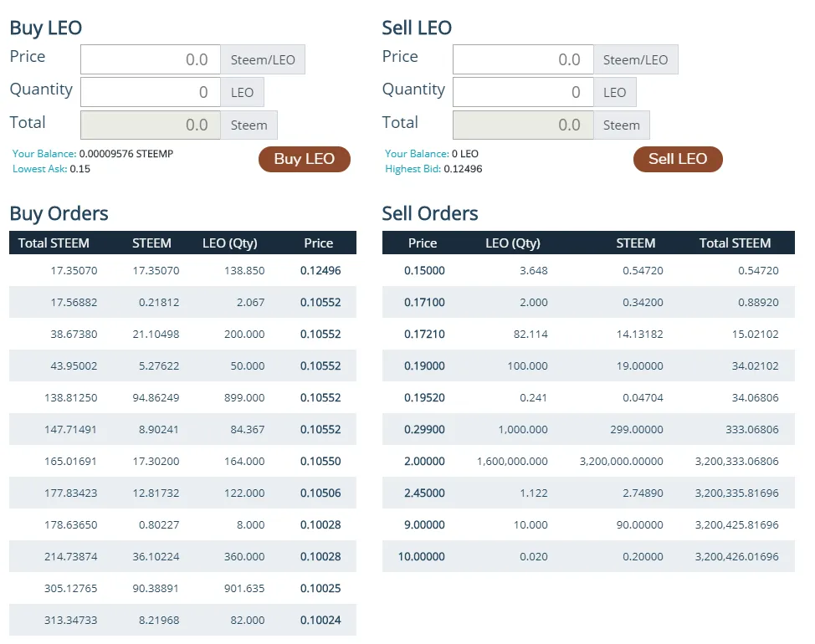
Task: Click sell total 3,200,426.01696
Action: pos(737,557)
